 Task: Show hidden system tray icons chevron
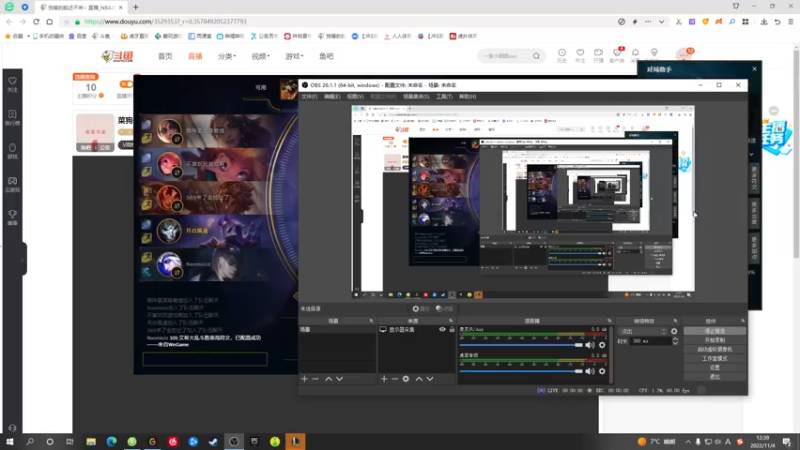pos(688,442)
